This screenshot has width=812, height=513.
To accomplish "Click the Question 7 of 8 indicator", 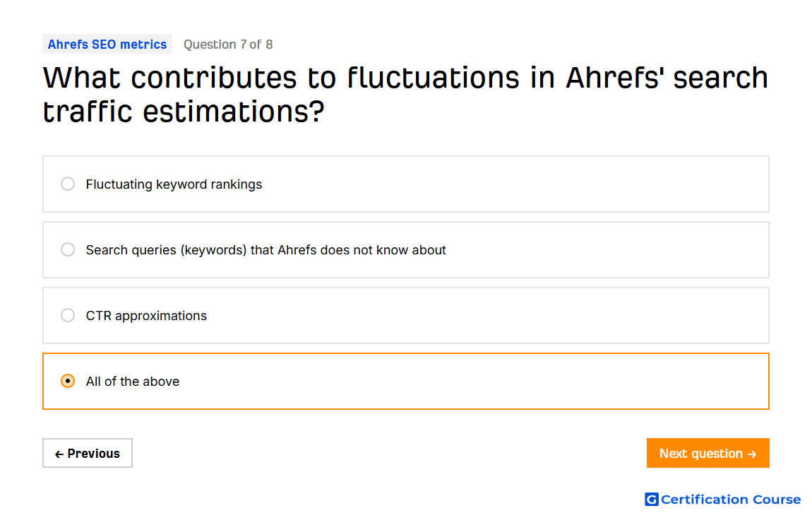I will pos(228,45).
